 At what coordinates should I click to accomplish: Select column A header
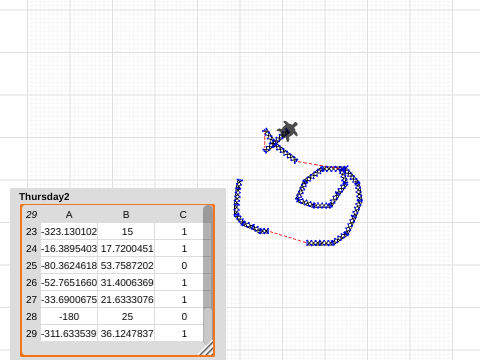(69, 215)
